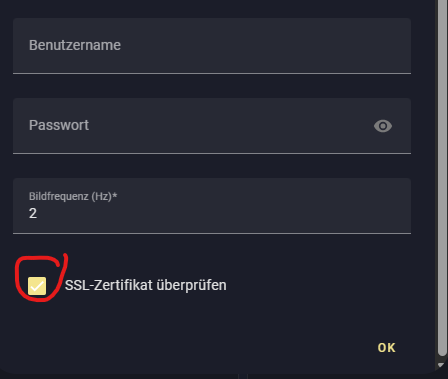Image resolution: width=448 pixels, height=379 pixels.
Task: Click the SSL-Zertifikat überprüfen label text
Action: pyautogui.click(x=145, y=285)
